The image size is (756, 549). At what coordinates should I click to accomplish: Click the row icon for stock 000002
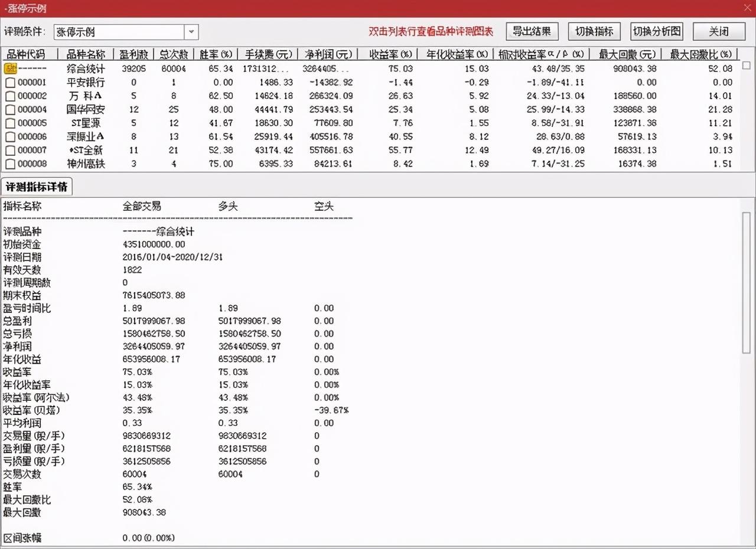pyautogui.click(x=10, y=96)
